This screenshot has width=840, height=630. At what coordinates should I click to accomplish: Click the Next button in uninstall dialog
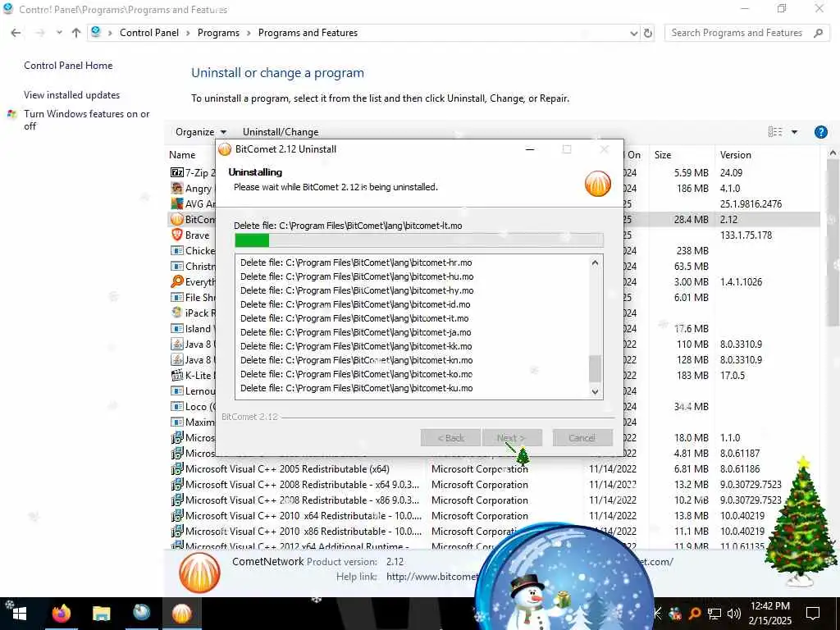512,438
